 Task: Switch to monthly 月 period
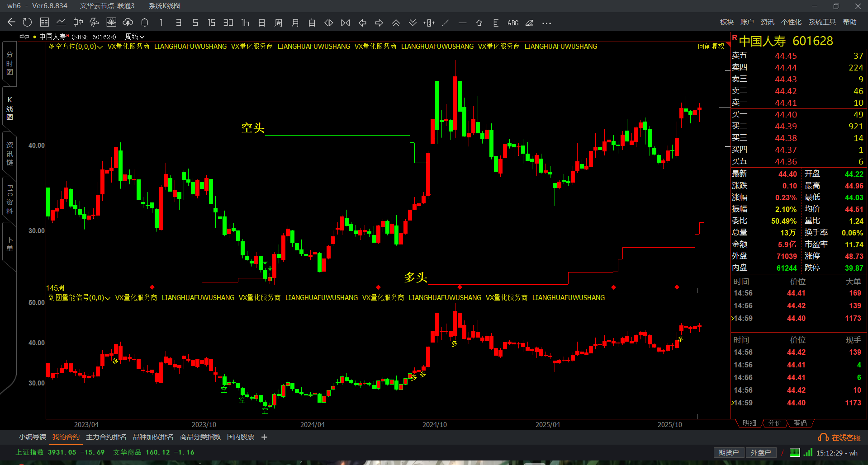pyautogui.click(x=295, y=23)
